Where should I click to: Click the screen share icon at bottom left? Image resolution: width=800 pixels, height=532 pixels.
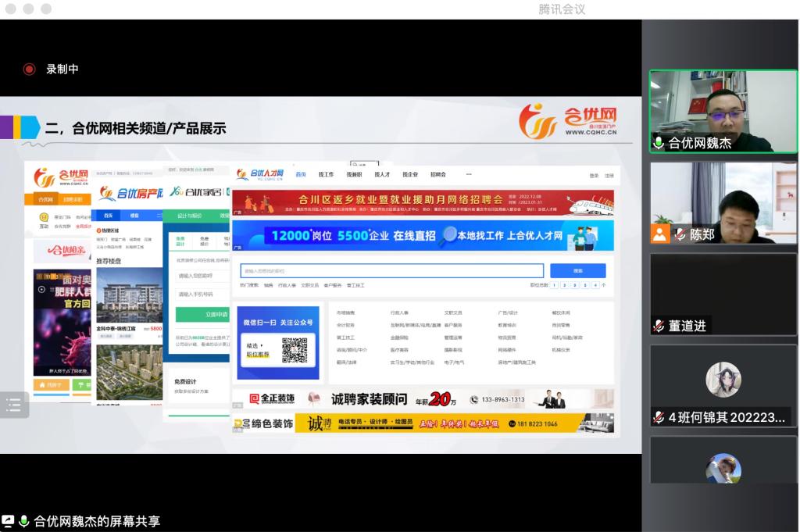pyautogui.click(x=8, y=521)
